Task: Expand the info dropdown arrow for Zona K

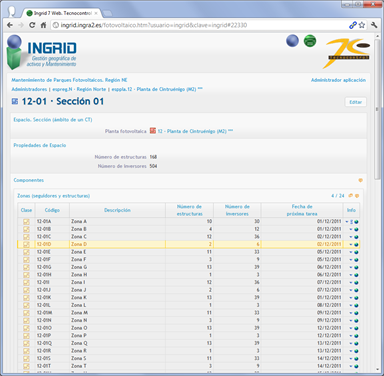Action: 351,298
